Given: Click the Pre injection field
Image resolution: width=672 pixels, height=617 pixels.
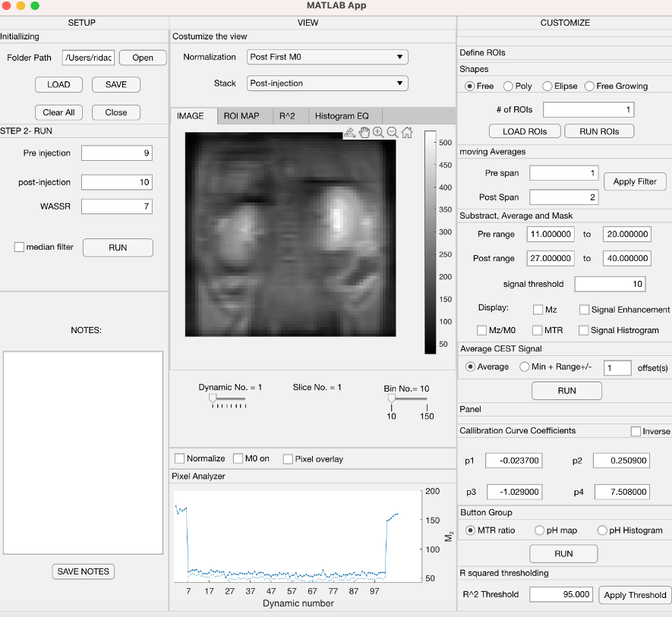Looking at the screenshot, I should point(117,153).
